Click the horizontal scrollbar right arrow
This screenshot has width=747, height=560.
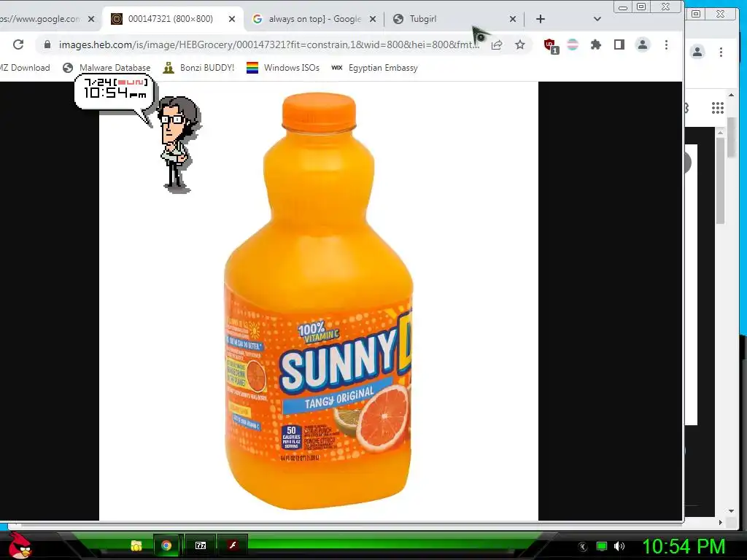[x=720, y=522]
